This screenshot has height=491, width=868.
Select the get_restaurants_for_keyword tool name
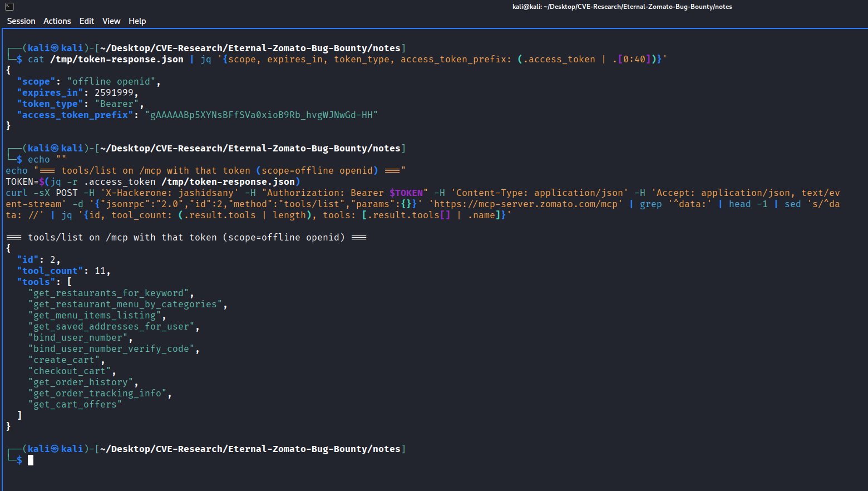[108, 293]
